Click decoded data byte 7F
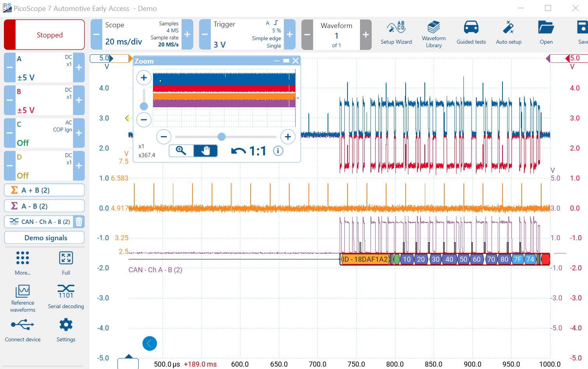 tap(517, 259)
